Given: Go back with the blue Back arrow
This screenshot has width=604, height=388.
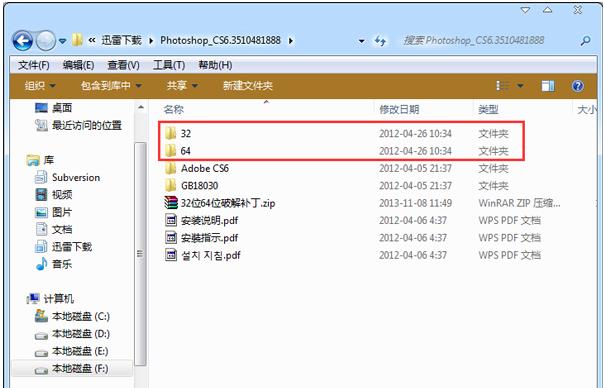Looking at the screenshot, I should [22, 40].
